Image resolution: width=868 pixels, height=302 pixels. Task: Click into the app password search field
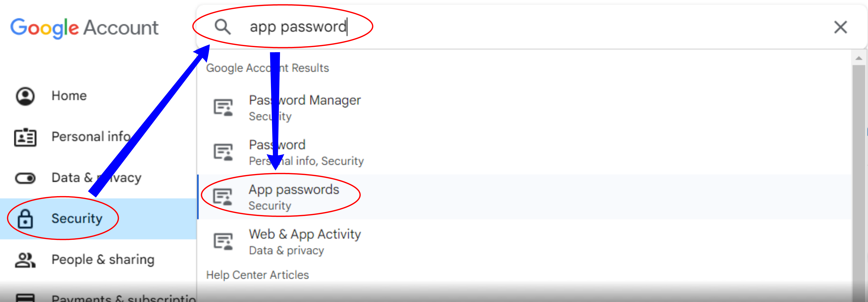point(532,27)
